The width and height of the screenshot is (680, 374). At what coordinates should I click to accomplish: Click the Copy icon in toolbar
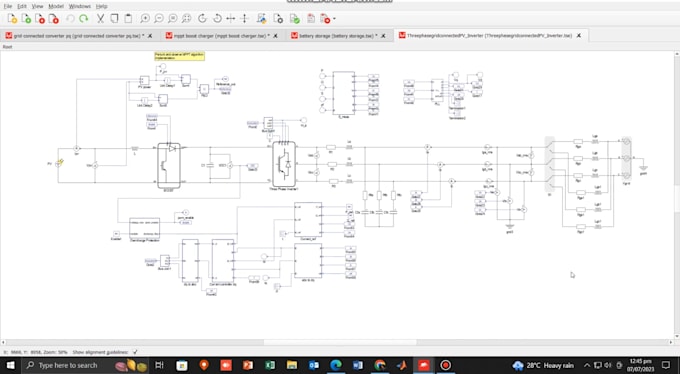pyautogui.click(x=114, y=18)
